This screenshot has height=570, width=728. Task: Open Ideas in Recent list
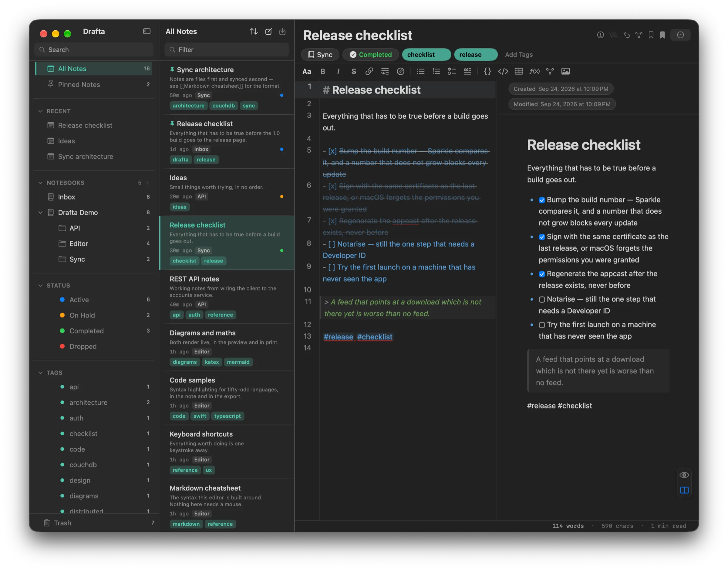94,141
